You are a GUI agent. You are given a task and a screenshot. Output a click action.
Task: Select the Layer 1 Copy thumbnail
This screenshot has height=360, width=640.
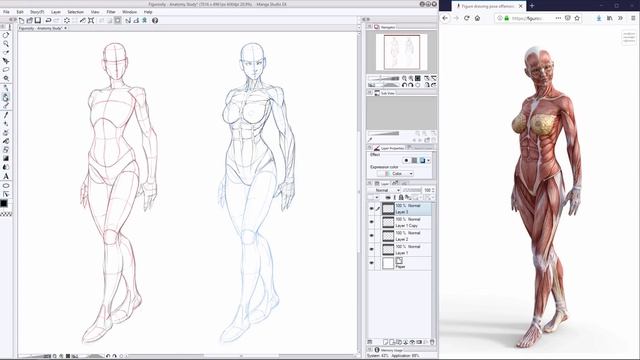[388, 222]
